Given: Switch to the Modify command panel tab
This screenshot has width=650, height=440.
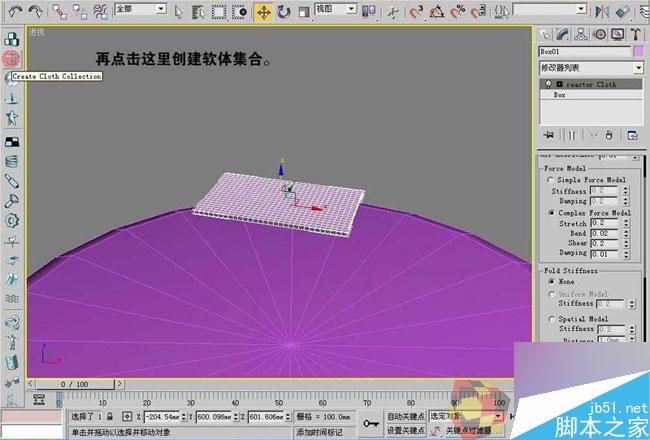Looking at the screenshot, I should [x=563, y=34].
